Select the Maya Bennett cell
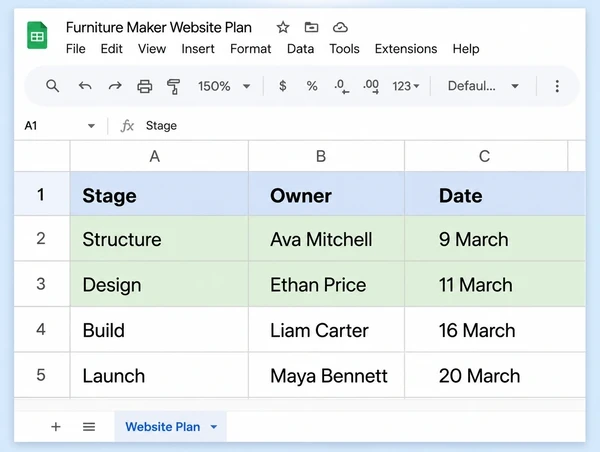Screen dimensions: 600x452 pos(326,375)
